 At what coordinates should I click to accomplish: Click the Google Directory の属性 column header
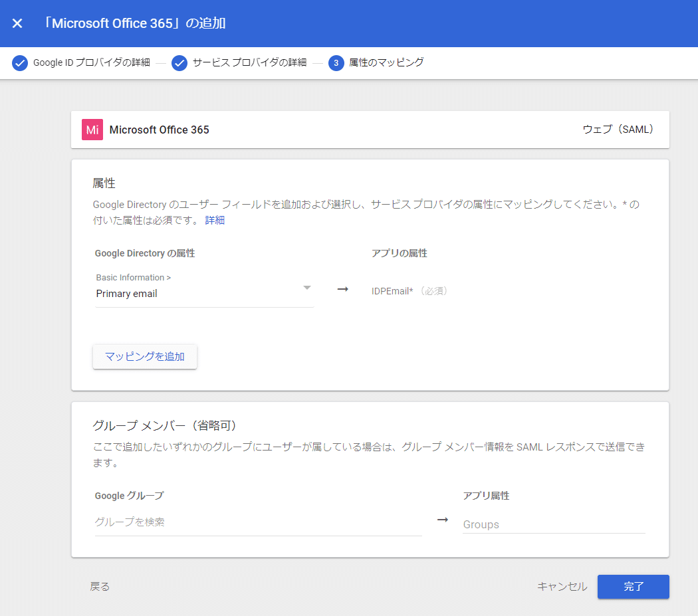(x=145, y=253)
